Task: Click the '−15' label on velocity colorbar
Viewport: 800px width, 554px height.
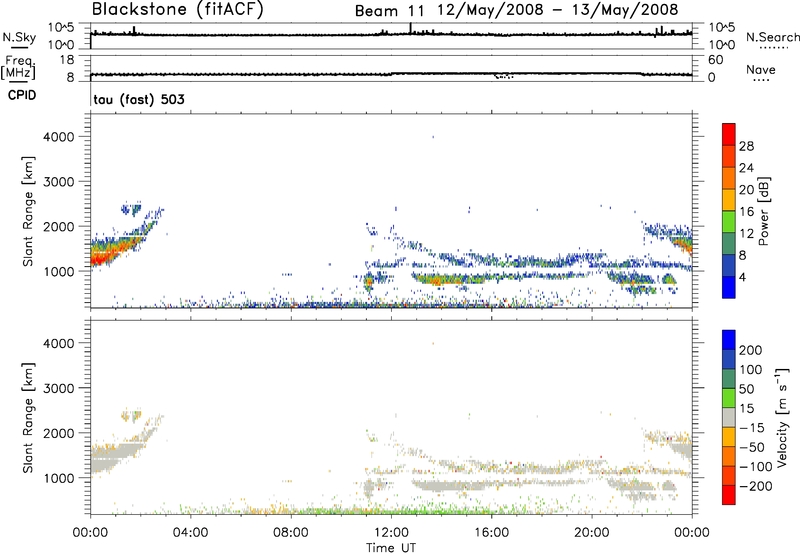Action: pyautogui.click(x=752, y=427)
